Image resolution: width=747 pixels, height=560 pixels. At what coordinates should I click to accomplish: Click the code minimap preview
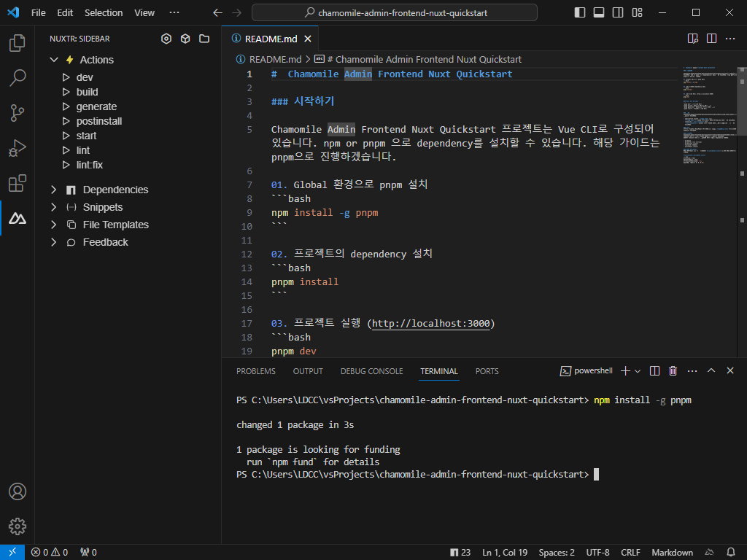(710, 117)
